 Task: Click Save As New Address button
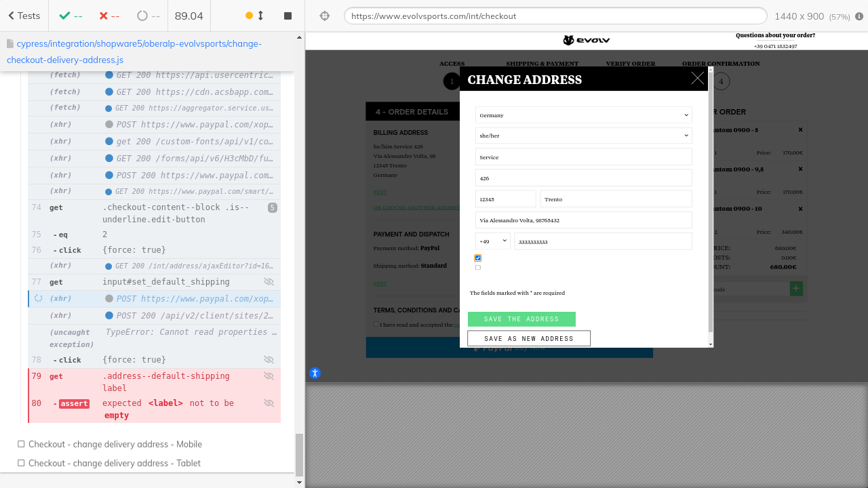click(529, 338)
